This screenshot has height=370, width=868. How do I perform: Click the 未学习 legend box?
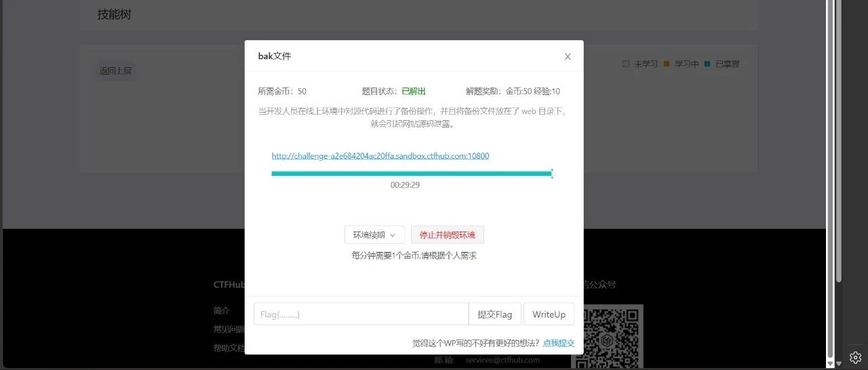626,64
